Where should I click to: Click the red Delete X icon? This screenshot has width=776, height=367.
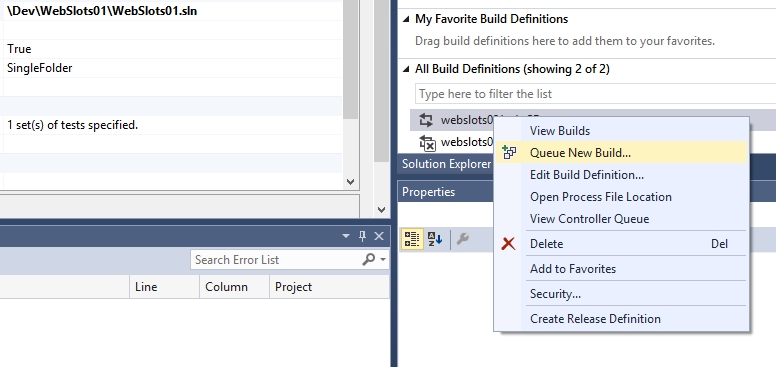click(508, 243)
